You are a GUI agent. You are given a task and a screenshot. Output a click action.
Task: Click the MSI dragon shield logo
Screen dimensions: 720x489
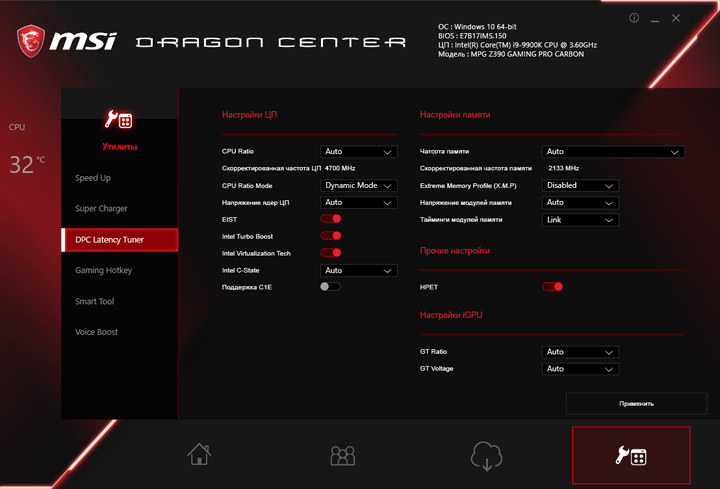(x=31, y=41)
